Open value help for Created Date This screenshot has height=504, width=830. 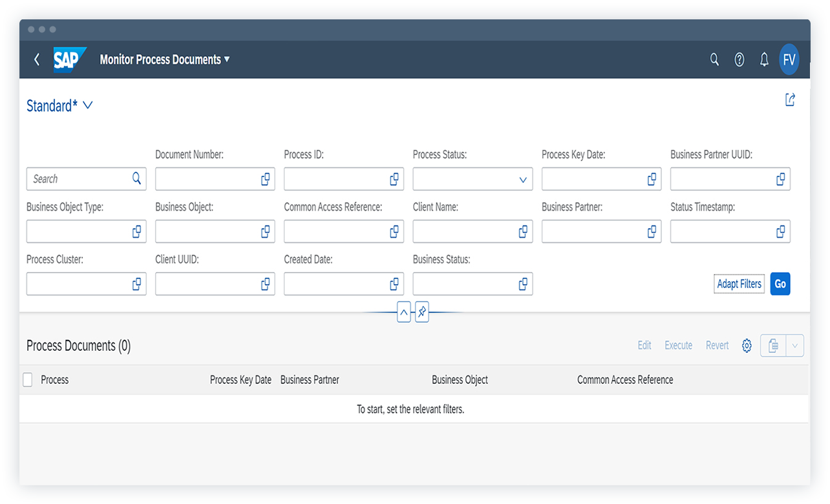[394, 284]
